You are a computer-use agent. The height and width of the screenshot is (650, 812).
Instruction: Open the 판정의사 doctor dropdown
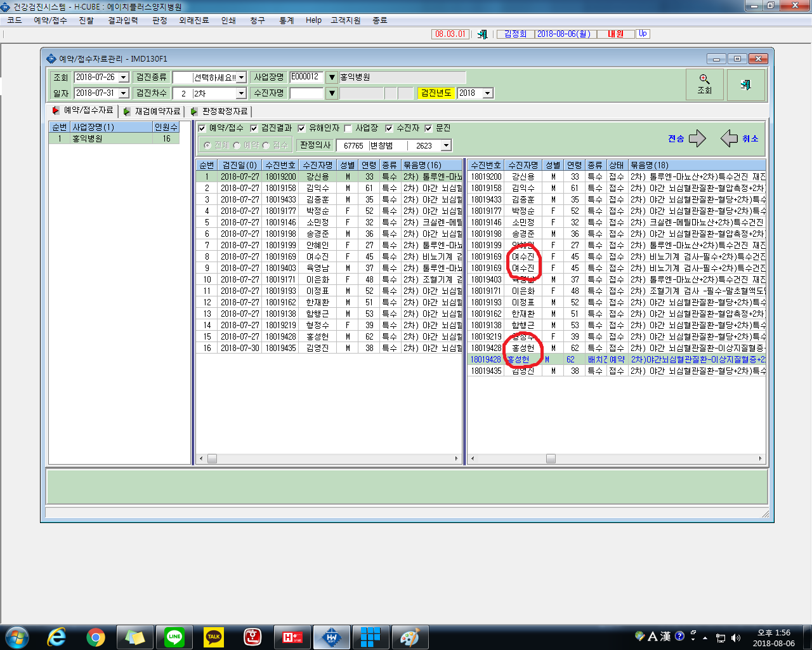point(447,145)
